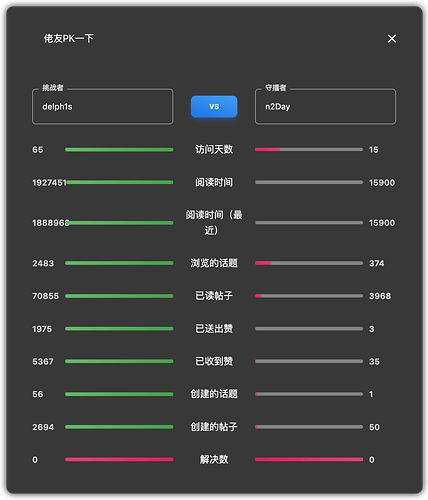The image size is (428, 500).
Task: Click the 已送出赞 label
Action: click(x=214, y=329)
